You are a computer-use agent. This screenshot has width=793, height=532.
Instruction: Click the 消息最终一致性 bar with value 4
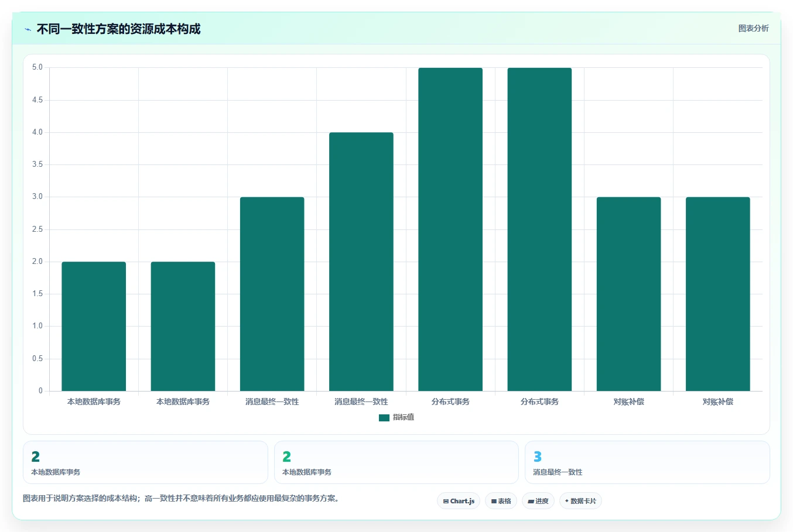[361, 262]
